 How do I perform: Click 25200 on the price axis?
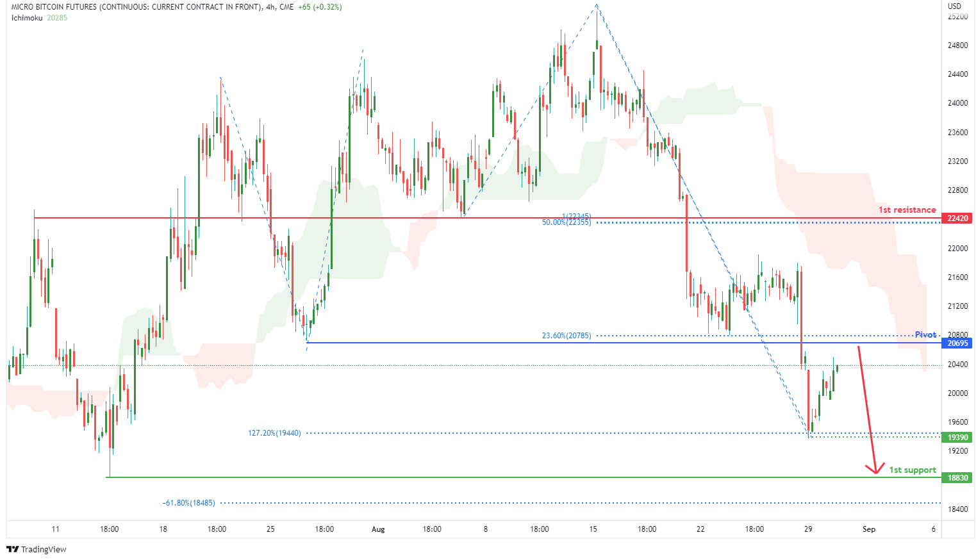click(x=958, y=17)
